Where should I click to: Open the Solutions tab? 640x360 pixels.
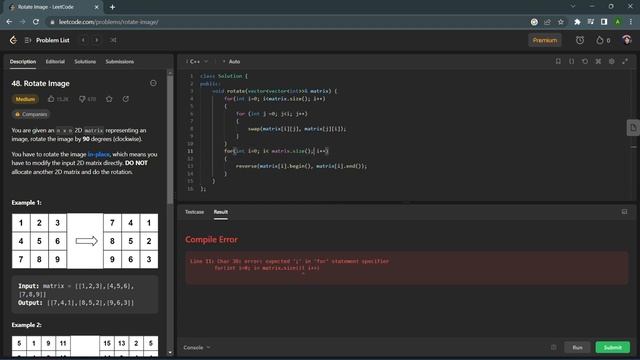pyautogui.click(x=85, y=62)
